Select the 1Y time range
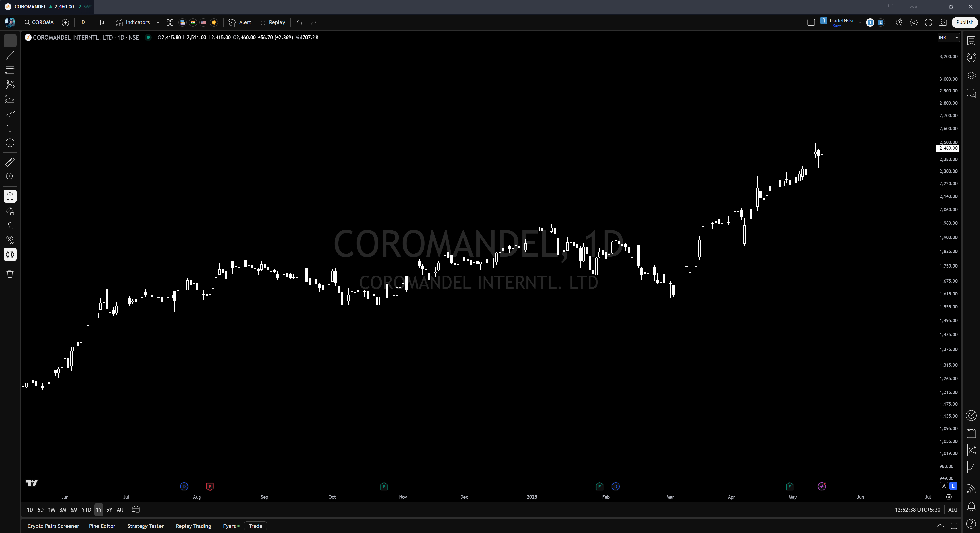Image resolution: width=980 pixels, height=533 pixels. click(x=99, y=510)
